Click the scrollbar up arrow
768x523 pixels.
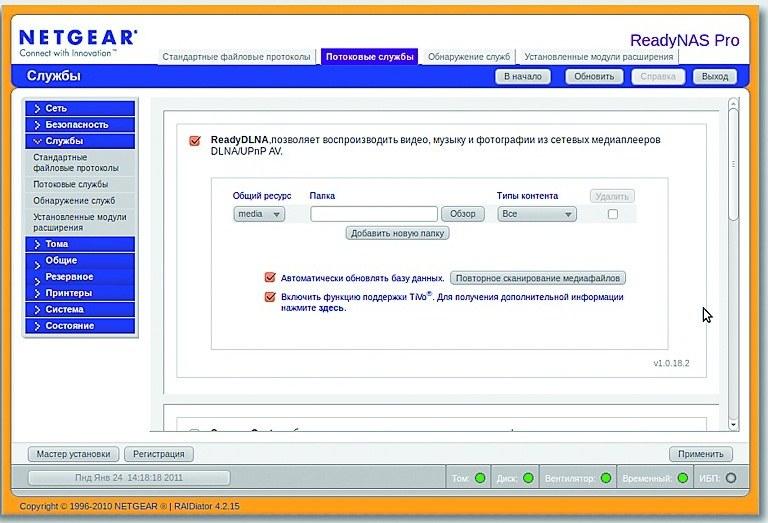point(733,103)
